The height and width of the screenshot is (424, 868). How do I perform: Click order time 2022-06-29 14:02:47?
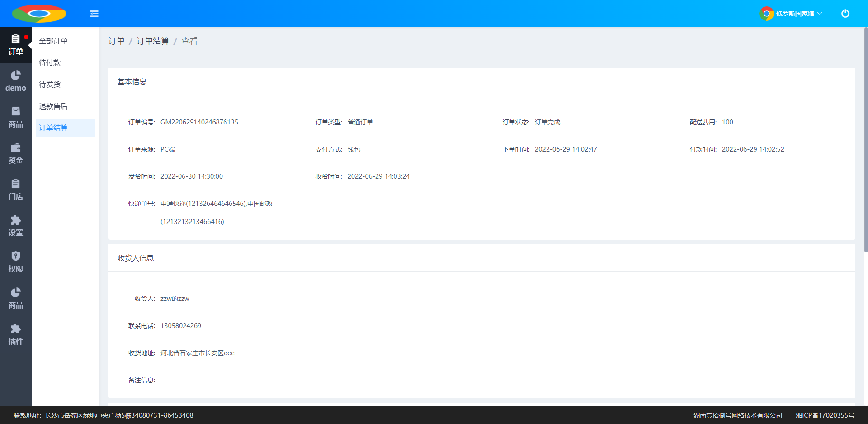[x=566, y=149]
